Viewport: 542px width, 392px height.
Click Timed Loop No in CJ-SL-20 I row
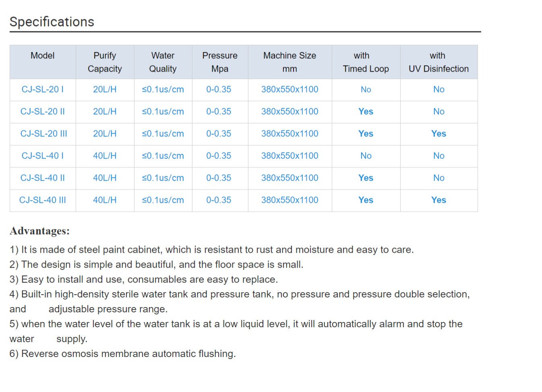(x=366, y=89)
